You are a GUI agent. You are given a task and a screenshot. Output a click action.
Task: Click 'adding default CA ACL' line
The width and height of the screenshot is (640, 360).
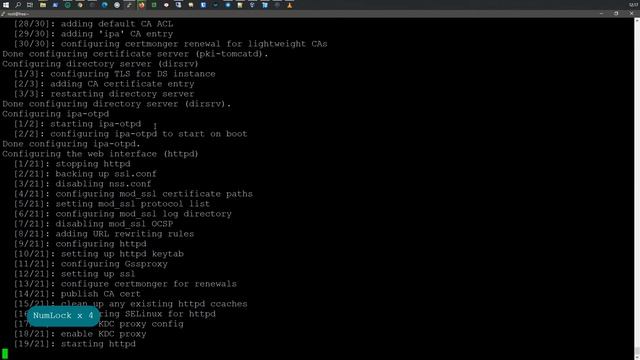(93, 24)
